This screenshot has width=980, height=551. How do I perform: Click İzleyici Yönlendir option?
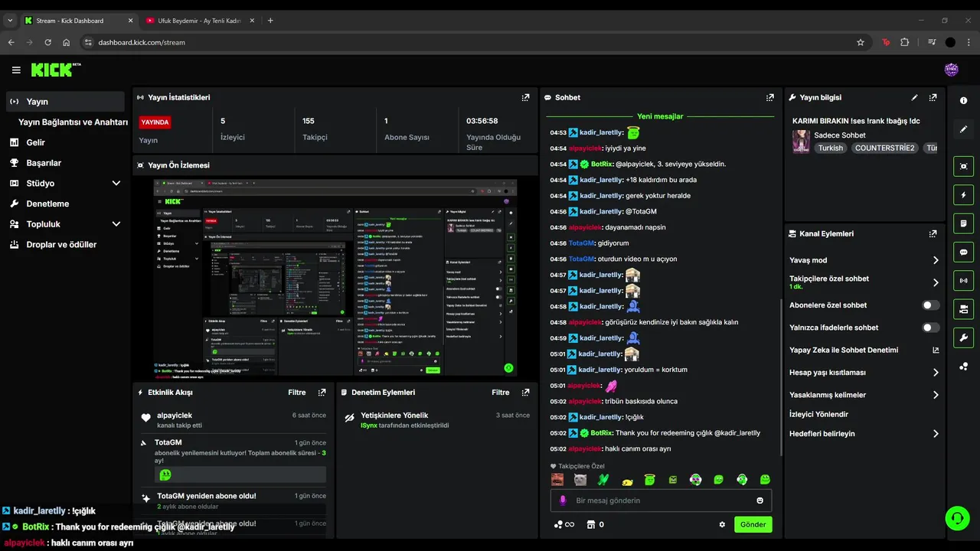818,414
